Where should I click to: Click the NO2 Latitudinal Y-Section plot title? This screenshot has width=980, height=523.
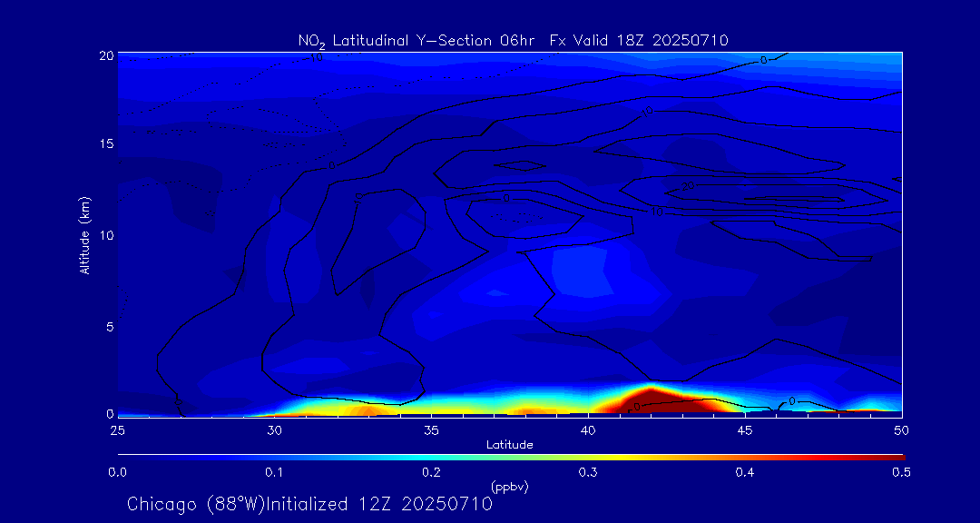pyautogui.click(x=514, y=41)
